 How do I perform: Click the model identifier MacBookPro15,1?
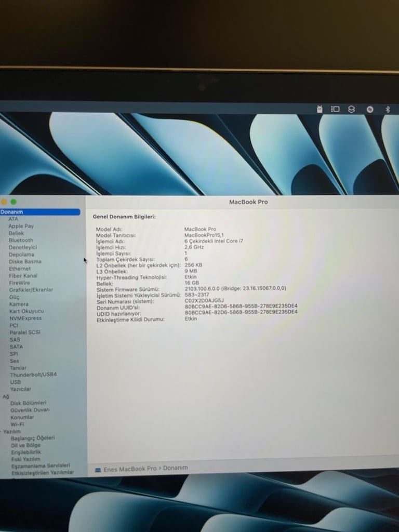pyautogui.click(x=204, y=235)
